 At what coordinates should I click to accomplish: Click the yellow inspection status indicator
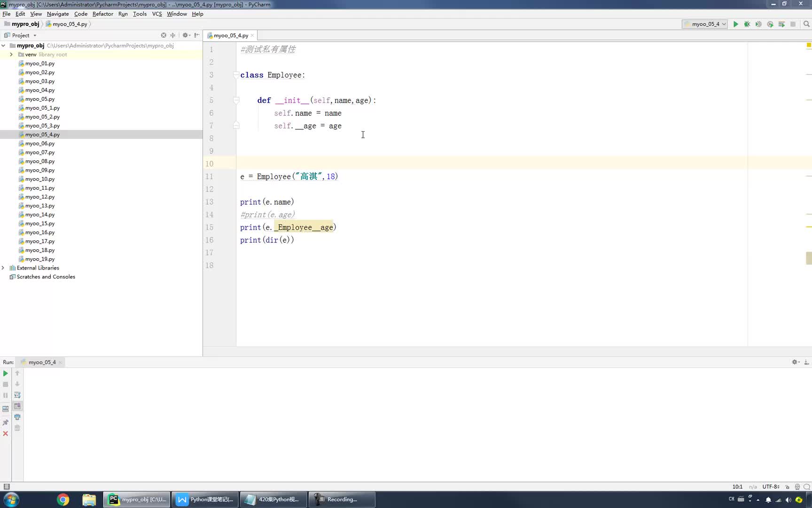click(809, 45)
